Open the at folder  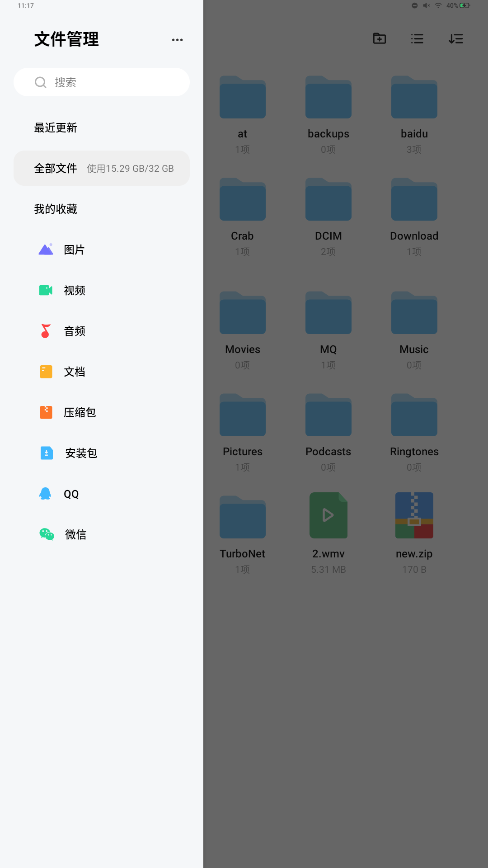(243, 97)
